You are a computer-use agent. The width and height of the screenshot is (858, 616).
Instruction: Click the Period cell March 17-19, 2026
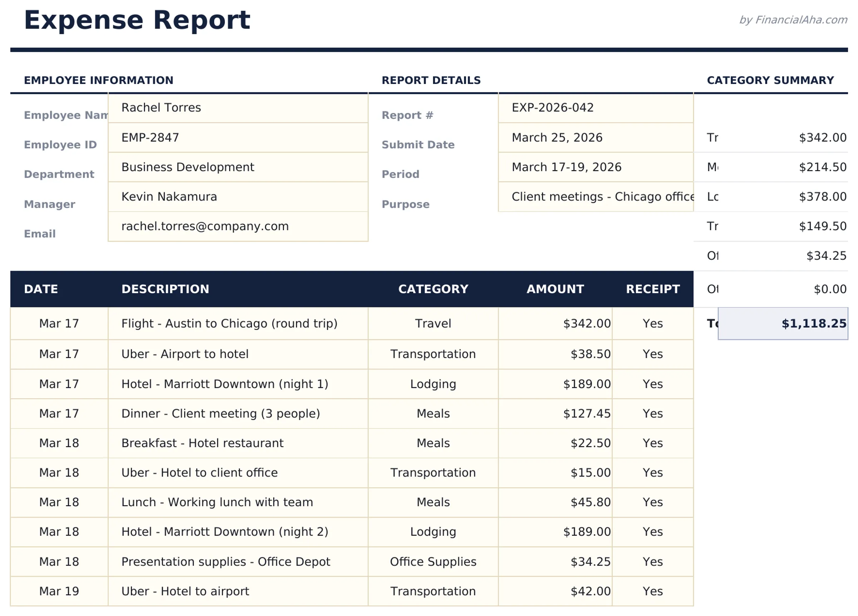596,167
